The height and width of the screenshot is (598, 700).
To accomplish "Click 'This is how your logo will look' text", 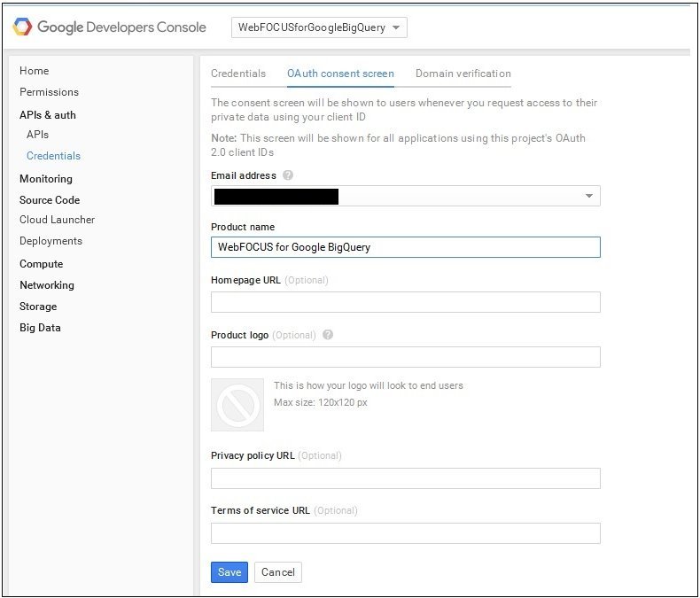I will [x=369, y=385].
